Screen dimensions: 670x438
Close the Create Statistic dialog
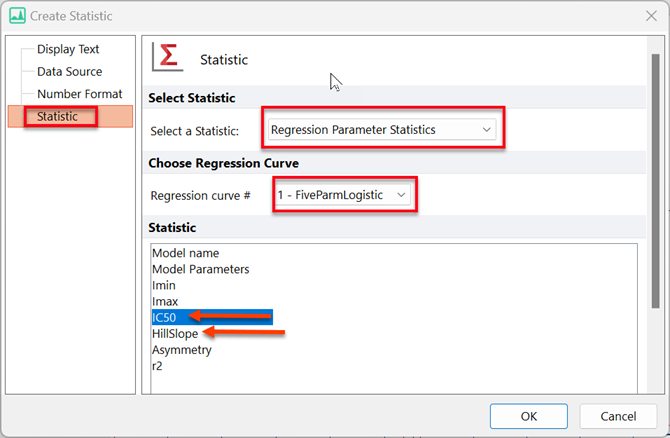[651, 16]
